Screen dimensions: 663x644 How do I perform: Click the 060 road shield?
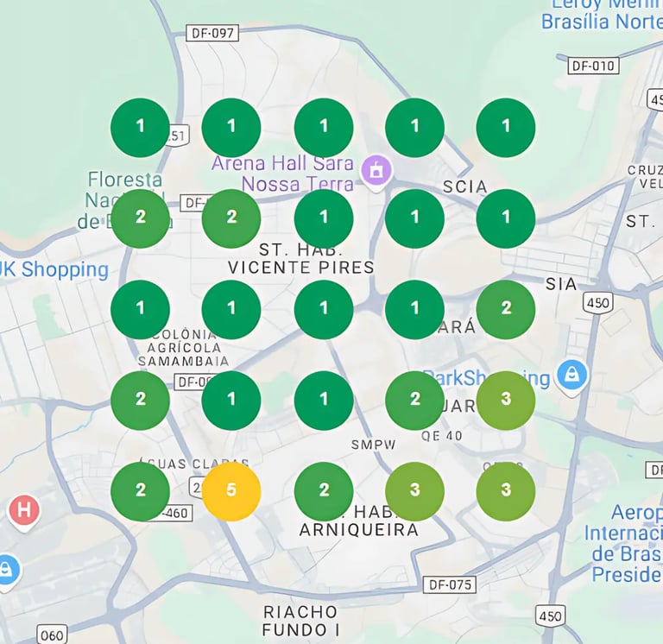point(52,635)
